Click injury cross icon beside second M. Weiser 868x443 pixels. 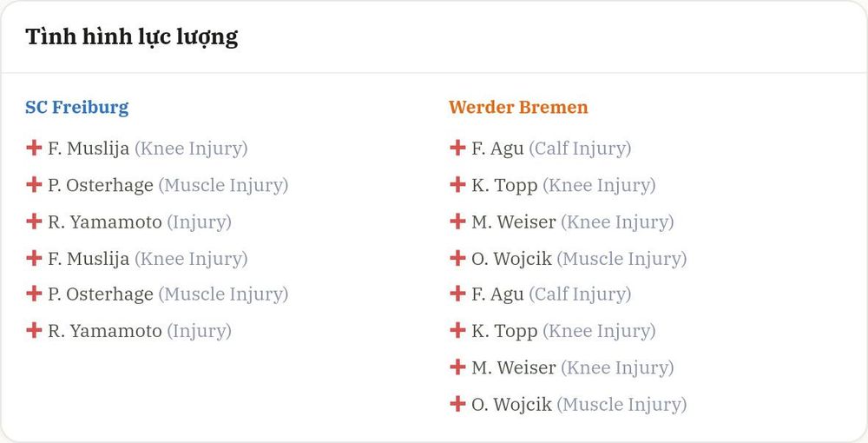pos(457,367)
